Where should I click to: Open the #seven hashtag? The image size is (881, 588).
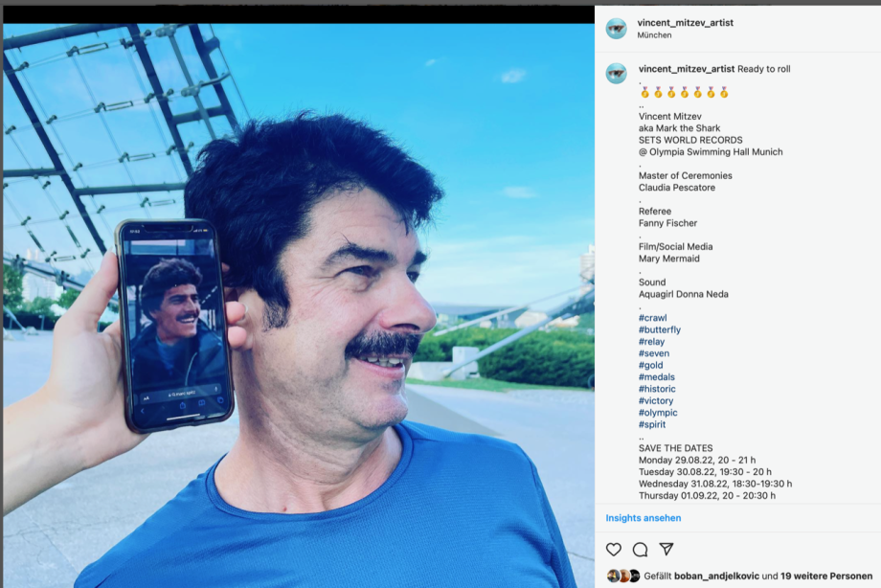[x=653, y=353]
